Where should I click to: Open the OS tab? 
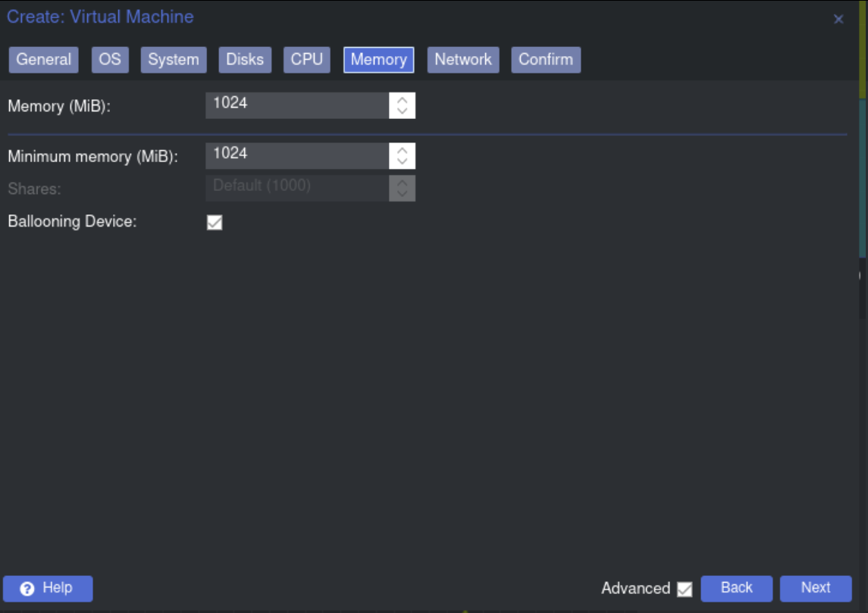point(110,60)
